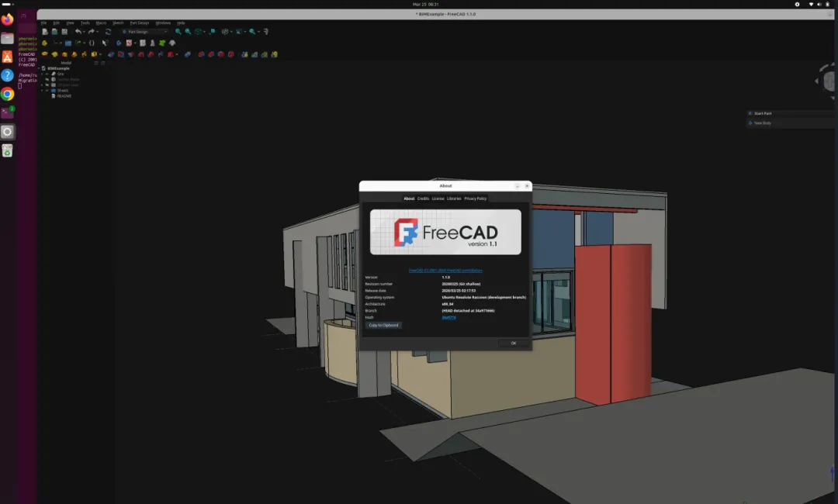Viewport: 838px width, 504px height.
Task: Switch to Libraries tab in About dialog
Action: click(x=454, y=198)
